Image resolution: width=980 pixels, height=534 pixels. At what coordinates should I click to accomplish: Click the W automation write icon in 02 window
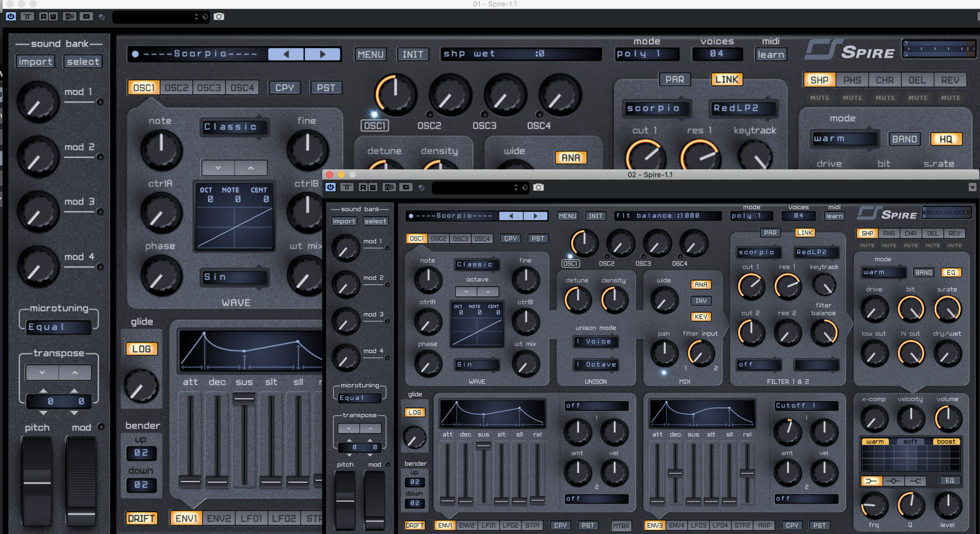[x=373, y=187]
